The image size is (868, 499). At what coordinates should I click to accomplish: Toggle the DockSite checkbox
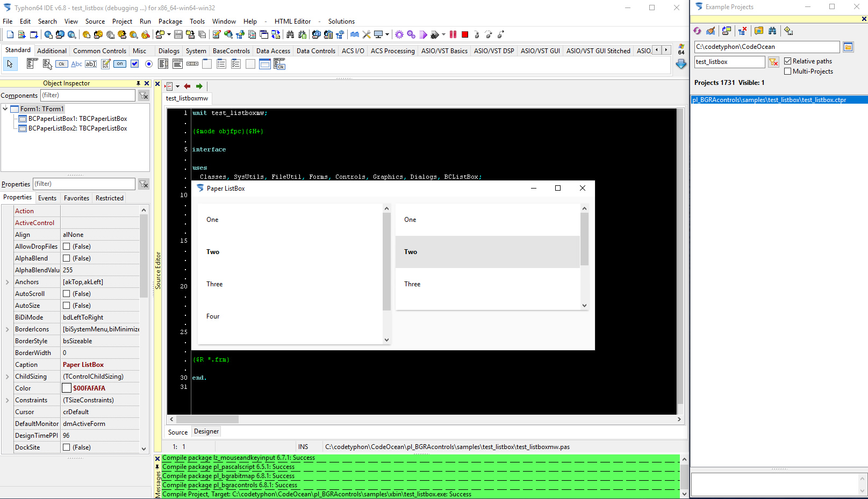click(x=67, y=447)
